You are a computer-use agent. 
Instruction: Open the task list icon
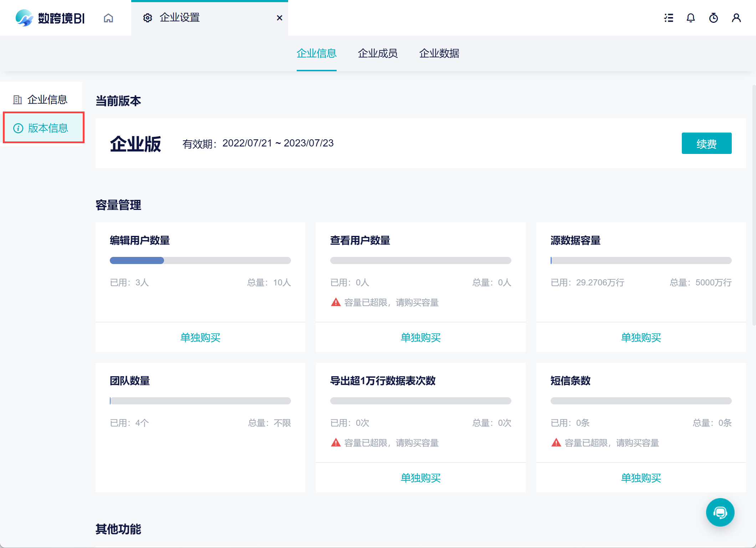point(669,18)
